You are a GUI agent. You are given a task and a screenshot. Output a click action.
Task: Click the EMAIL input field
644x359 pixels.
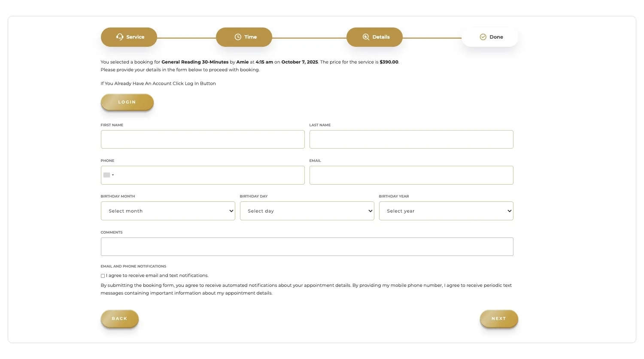[x=411, y=175]
